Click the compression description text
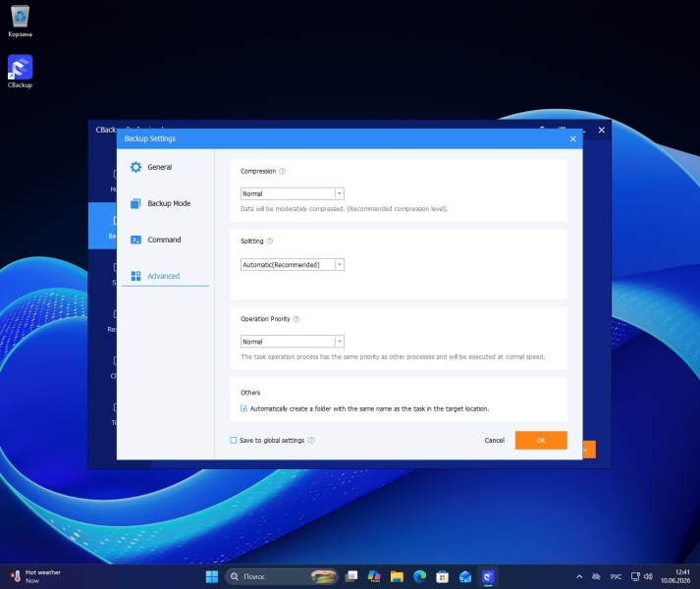 (x=345, y=209)
